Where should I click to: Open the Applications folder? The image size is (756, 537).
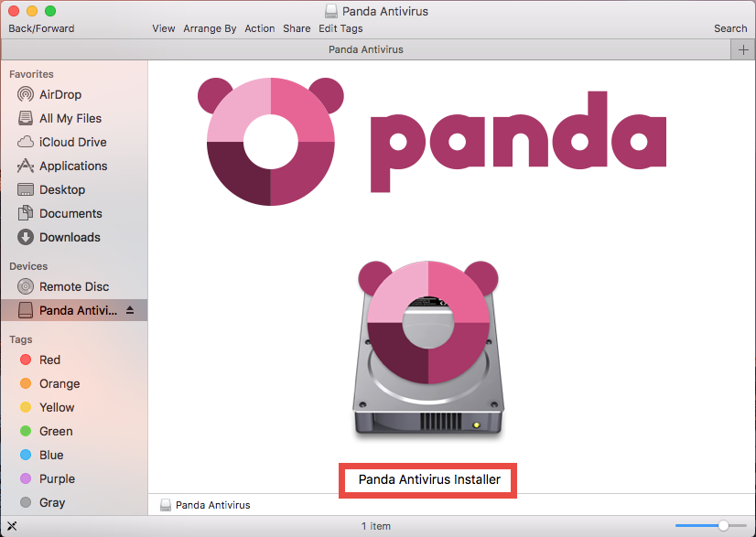click(70, 166)
